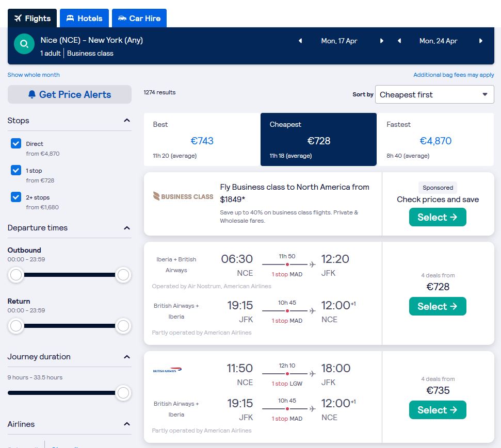Click the Business Class sponsor logo
The width and height of the screenshot is (501, 448).
point(183,196)
